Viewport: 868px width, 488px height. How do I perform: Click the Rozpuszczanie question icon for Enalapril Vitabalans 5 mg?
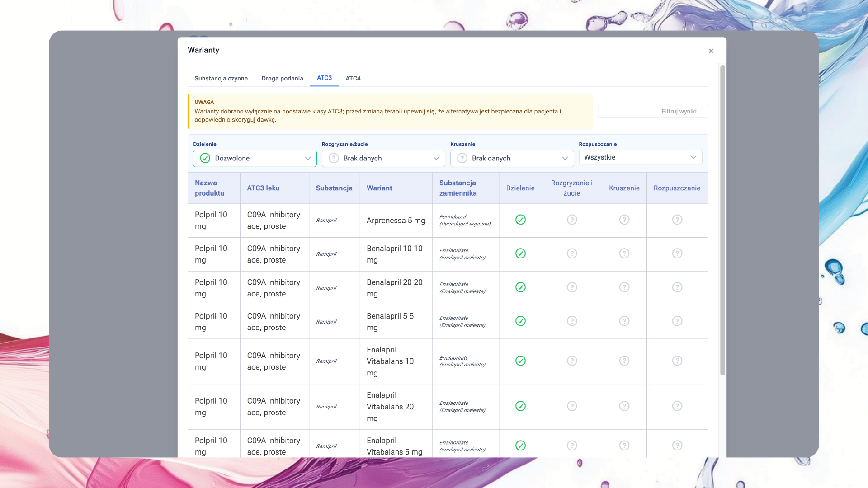[677, 446]
